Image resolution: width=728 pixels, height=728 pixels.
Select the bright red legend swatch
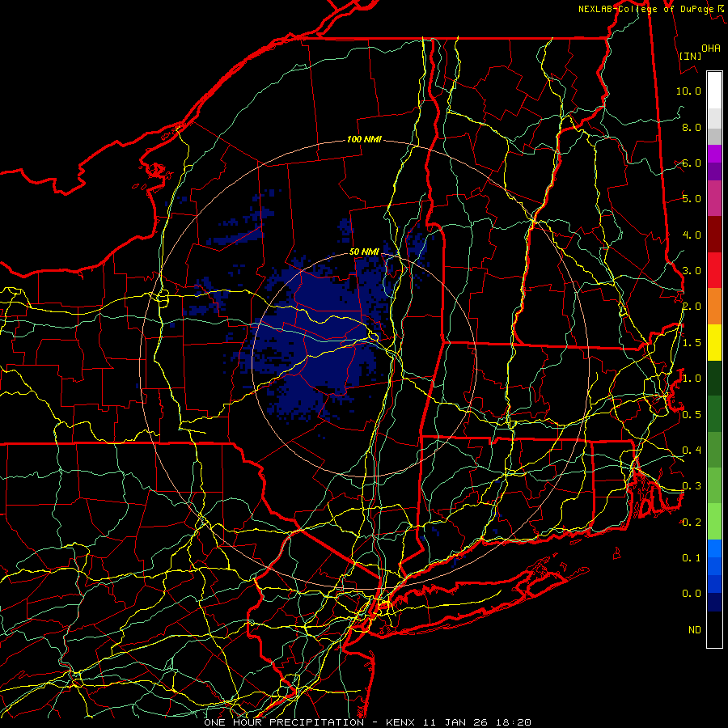click(714, 270)
